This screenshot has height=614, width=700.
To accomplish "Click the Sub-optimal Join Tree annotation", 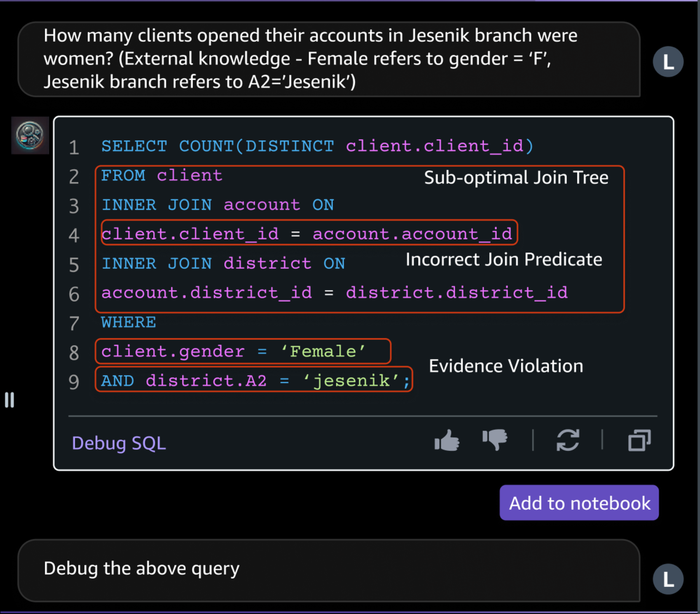I will pos(516,178).
